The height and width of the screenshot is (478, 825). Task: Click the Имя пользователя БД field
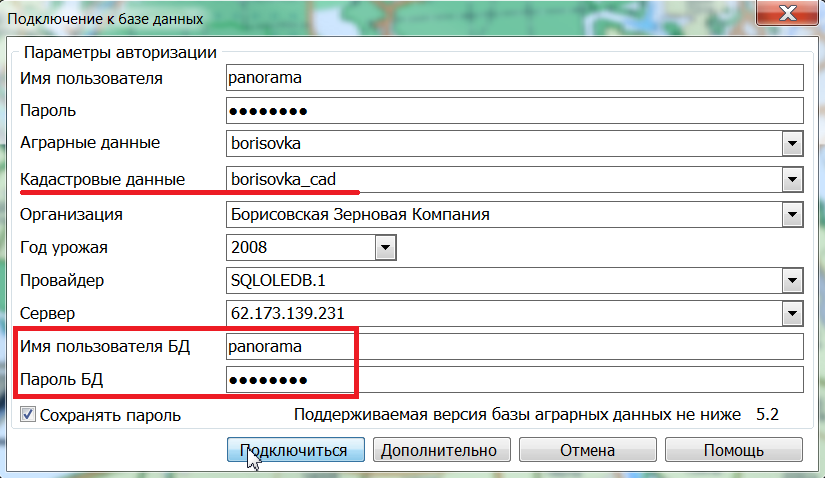(x=515, y=347)
